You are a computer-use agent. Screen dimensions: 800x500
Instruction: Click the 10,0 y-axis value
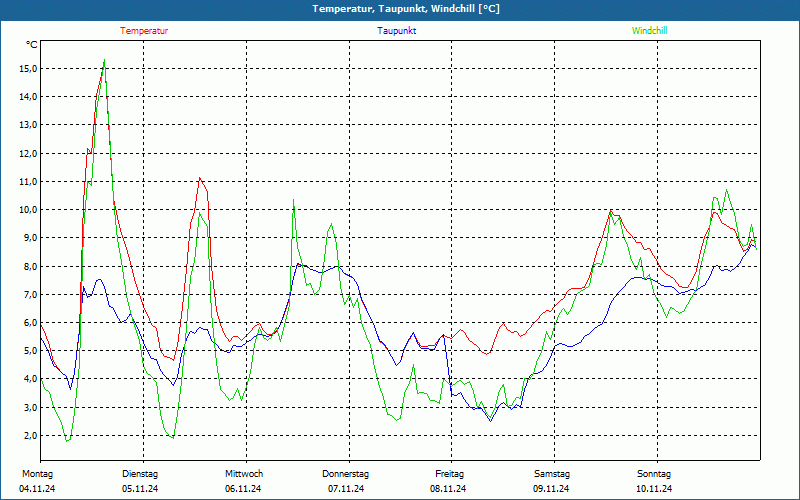point(28,210)
